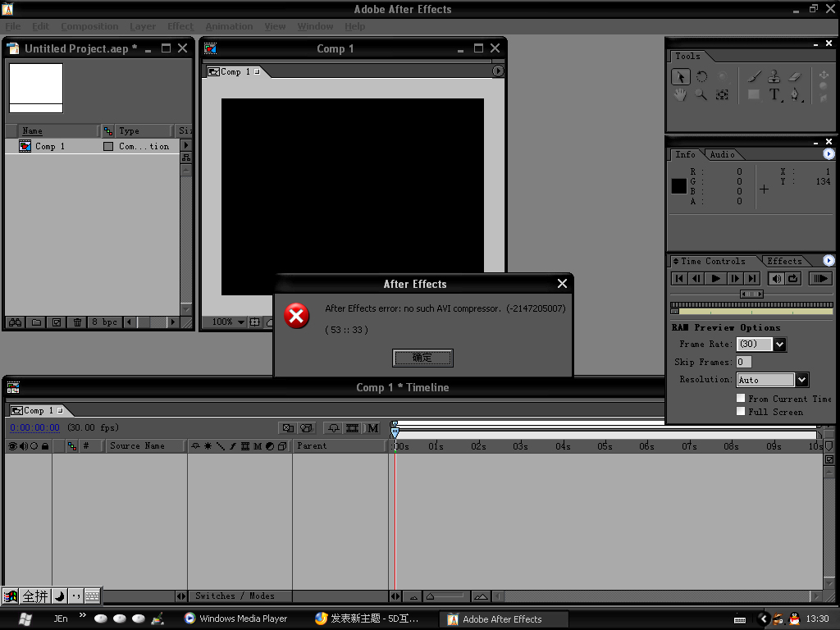Open the Resolution dropdown
The height and width of the screenshot is (630, 840).
(801, 380)
